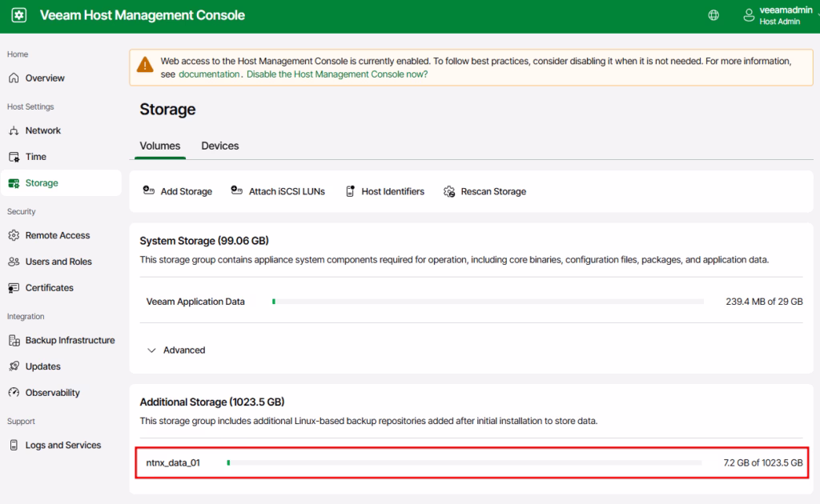Click the Host Identifiers icon
This screenshot has height=504, width=820.
tap(351, 191)
